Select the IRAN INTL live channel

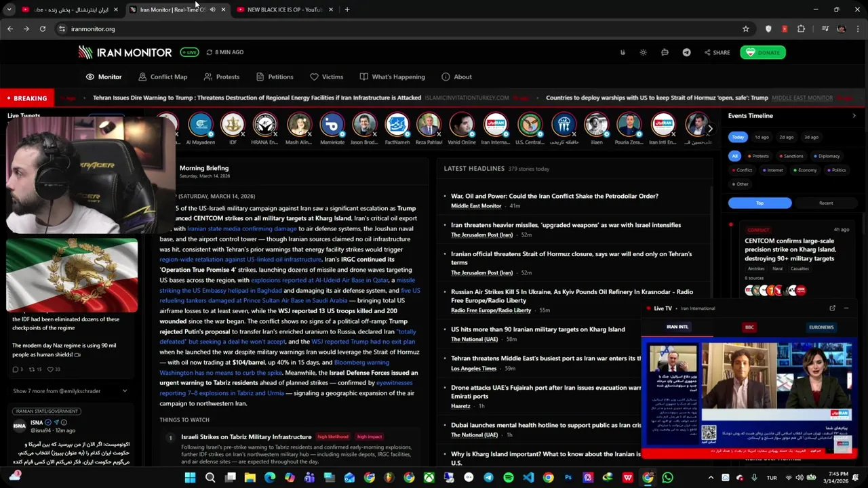tap(677, 327)
